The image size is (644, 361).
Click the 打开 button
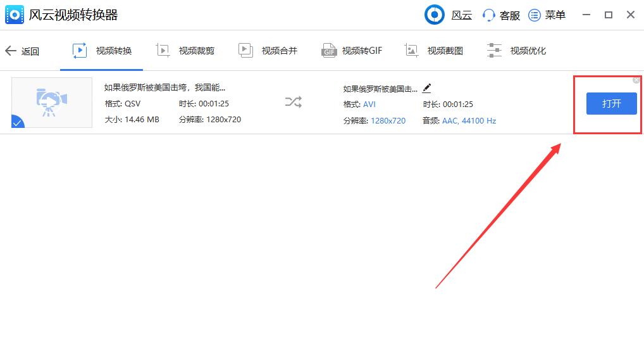(611, 103)
